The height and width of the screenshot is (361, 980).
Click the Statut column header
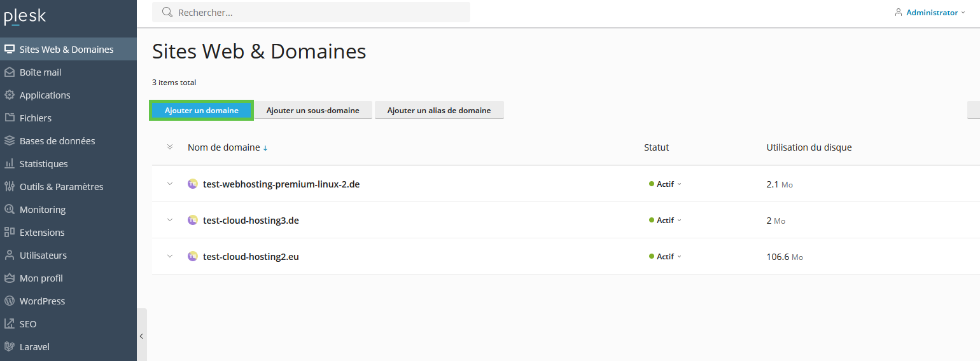tap(657, 147)
